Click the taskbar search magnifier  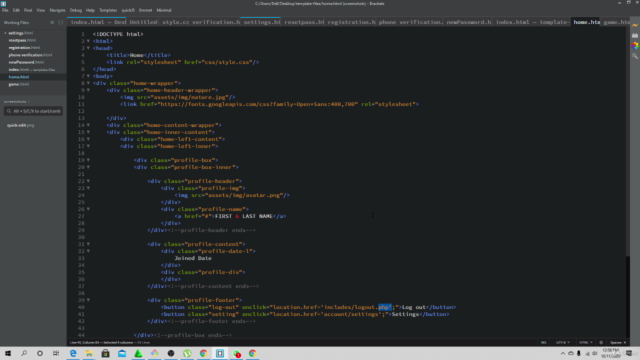pos(24,353)
